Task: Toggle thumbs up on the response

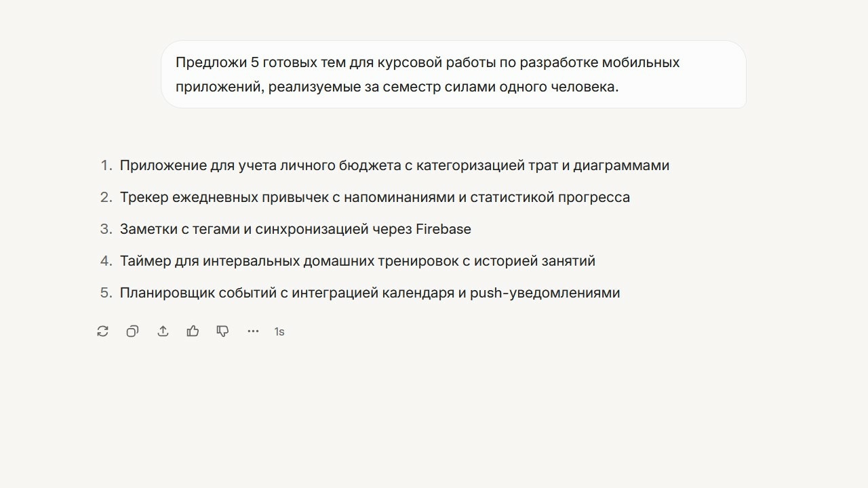Action: click(x=193, y=331)
